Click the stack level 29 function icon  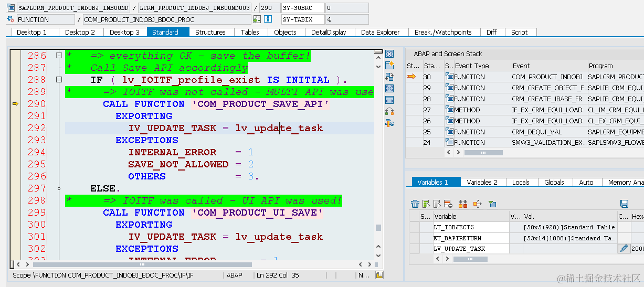pos(449,88)
